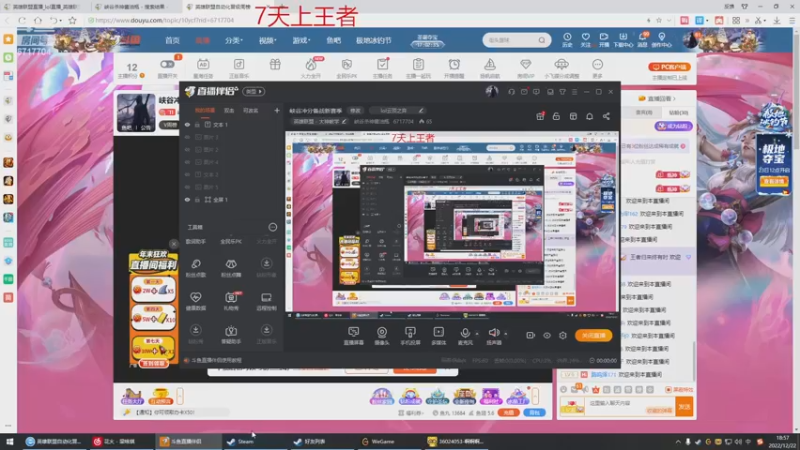Screen dimensions: 800x450
Task: Open the recording camera icon beside 关闭直播
Action: pyautogui.click(x=531, y=335)
